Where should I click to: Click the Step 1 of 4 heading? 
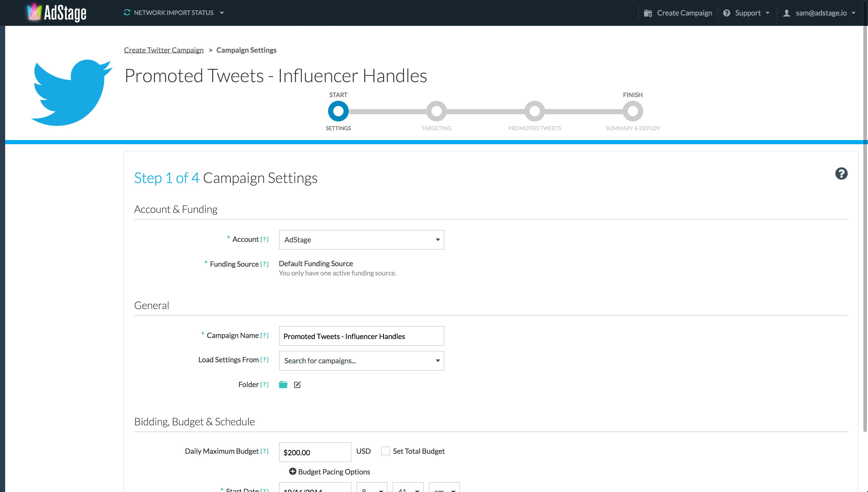(x=226, y=178)
